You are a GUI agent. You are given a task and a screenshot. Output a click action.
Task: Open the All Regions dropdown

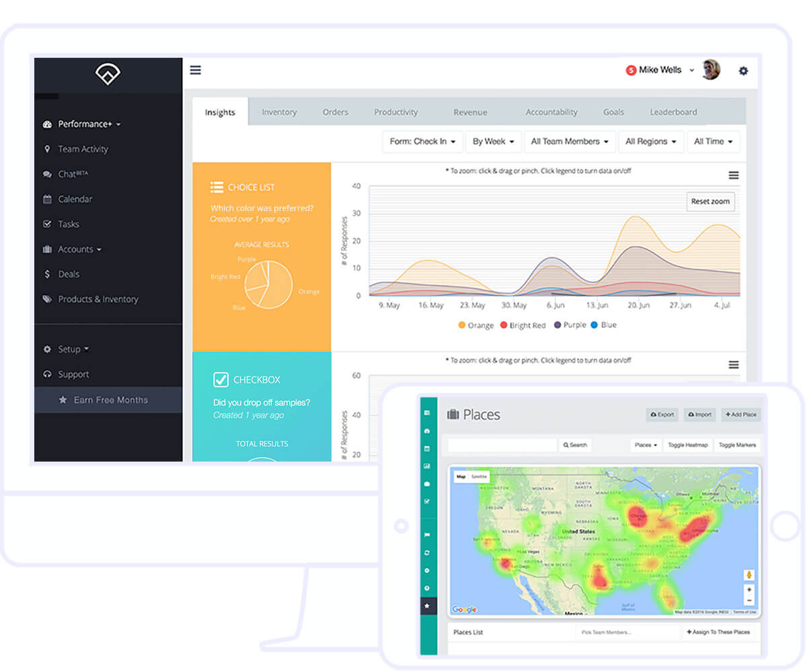point(651,142)
